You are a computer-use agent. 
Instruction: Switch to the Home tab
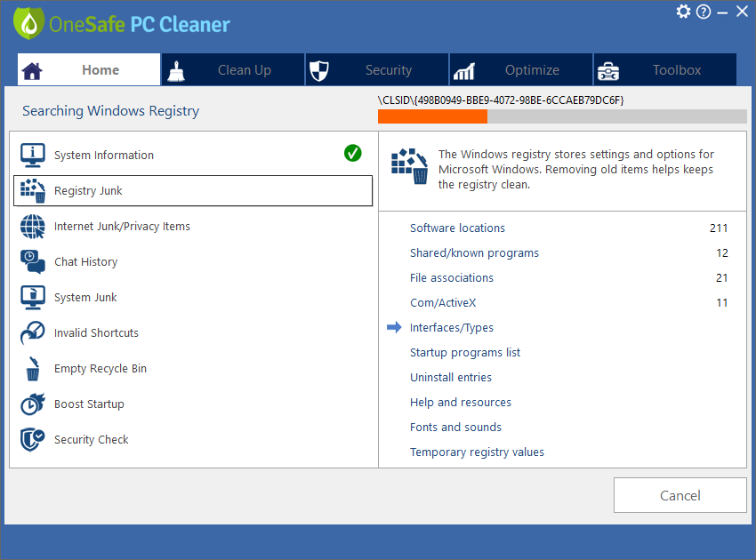point(89,70)
